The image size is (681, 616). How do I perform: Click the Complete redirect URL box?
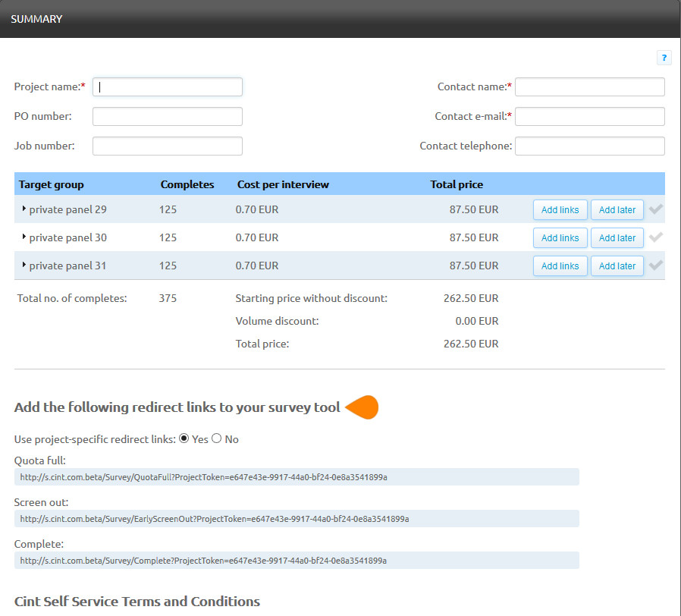tap(297, 561)
